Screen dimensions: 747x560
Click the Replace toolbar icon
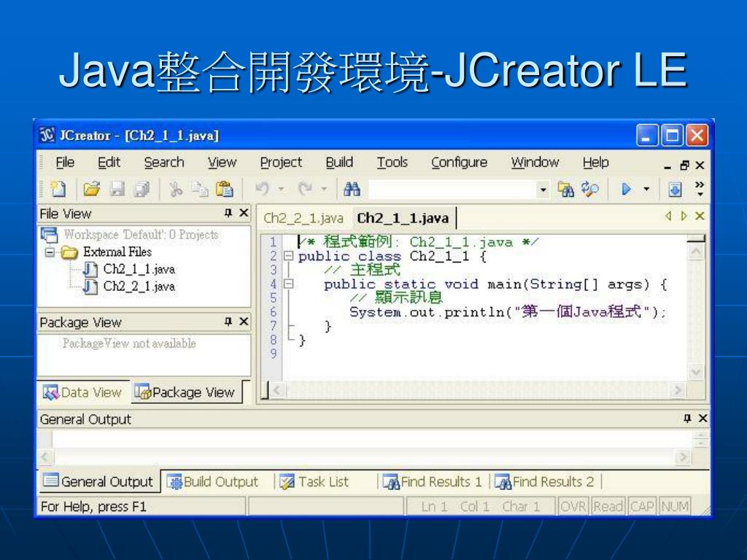coord(589,190)
